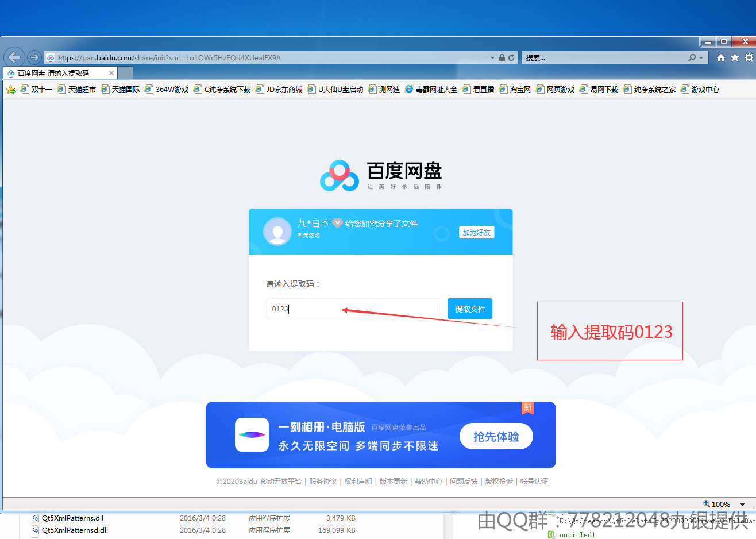Click the 加为好友 button

coord(477,232)
